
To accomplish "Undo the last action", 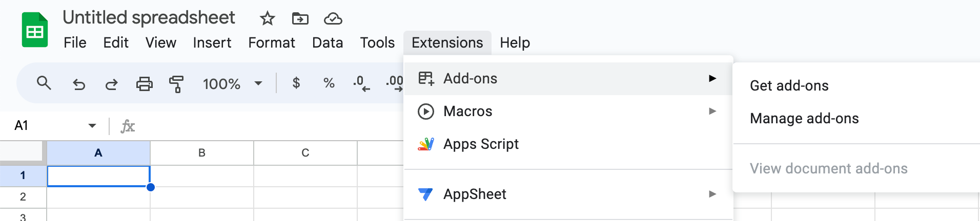I will tap(78, 83).
